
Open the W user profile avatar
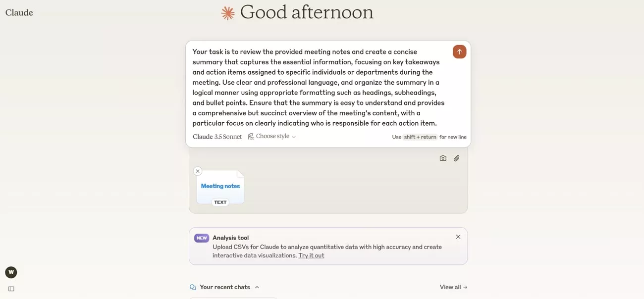11,272
